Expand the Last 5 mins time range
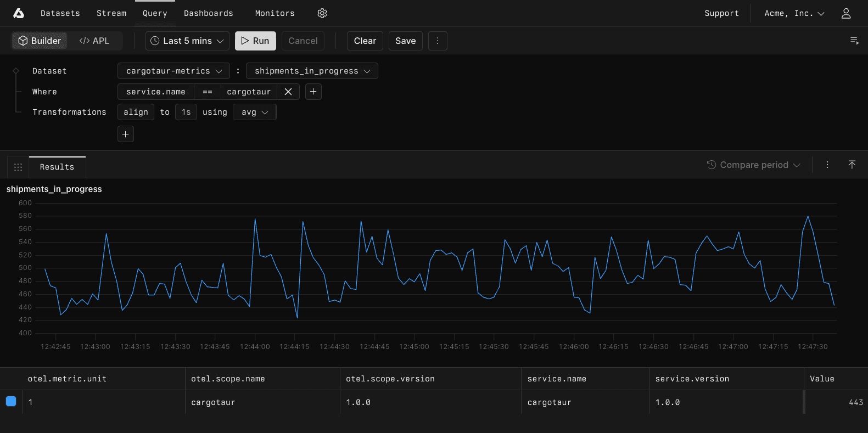The image size is (868, 433). 187,41
